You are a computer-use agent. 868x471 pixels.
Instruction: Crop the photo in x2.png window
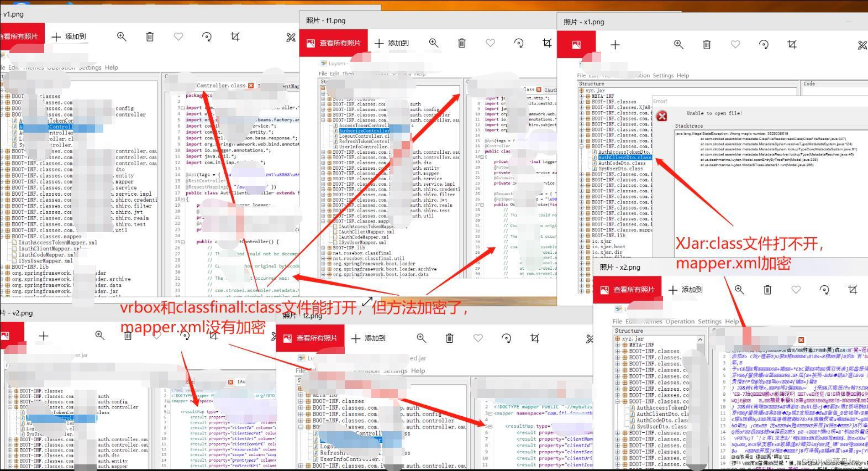point(853,289)
